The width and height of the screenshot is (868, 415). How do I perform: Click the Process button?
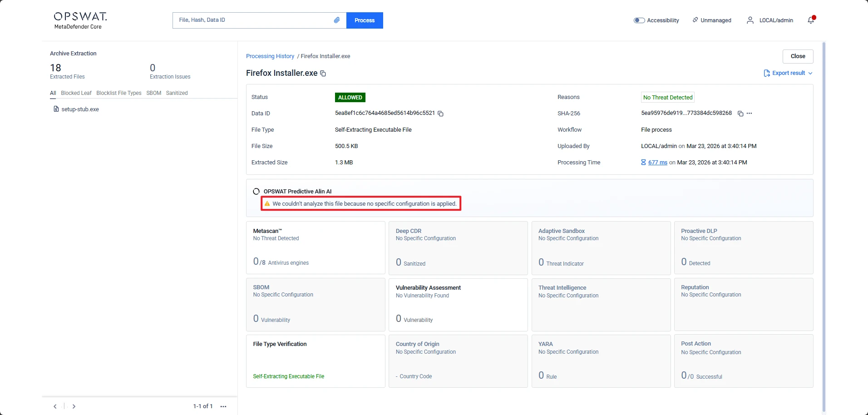coord(364,20)
